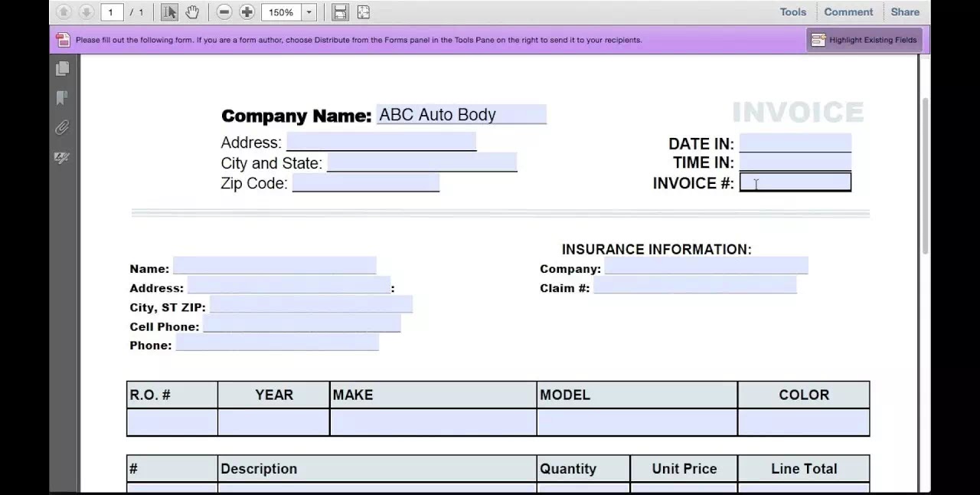
Task: Activate the Hand pan tool
Action: [x=192, y=12]
